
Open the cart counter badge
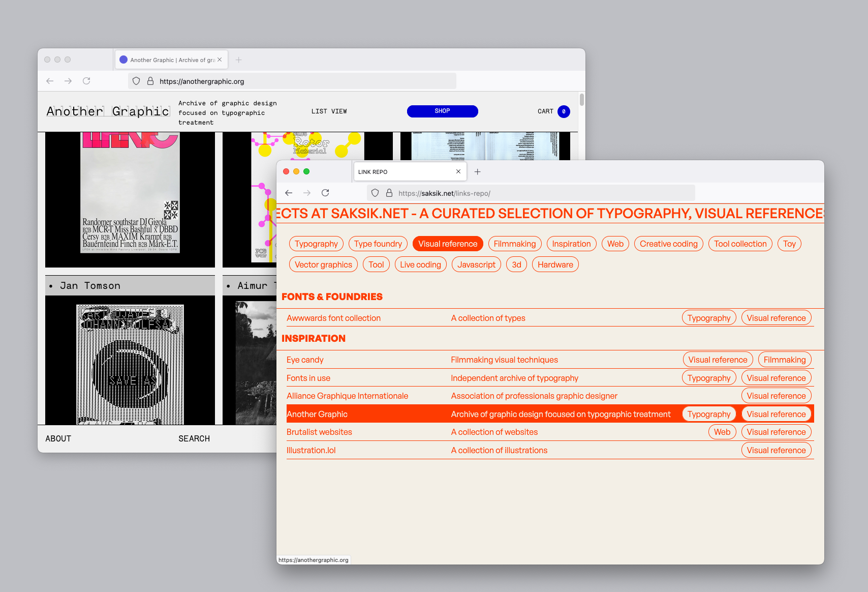[564, 111]
